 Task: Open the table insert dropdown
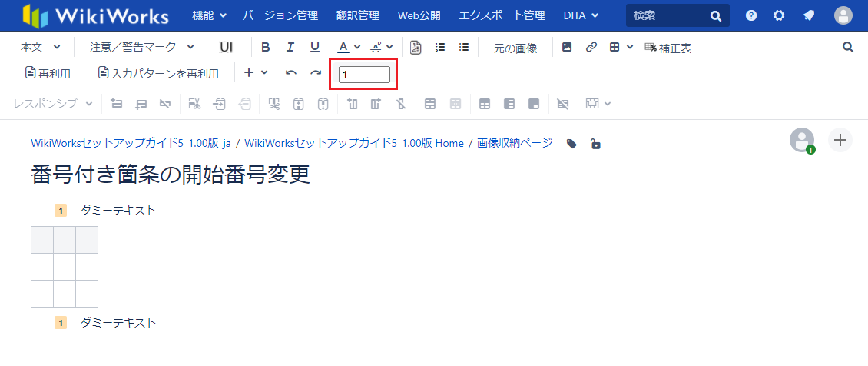[621, 48]
